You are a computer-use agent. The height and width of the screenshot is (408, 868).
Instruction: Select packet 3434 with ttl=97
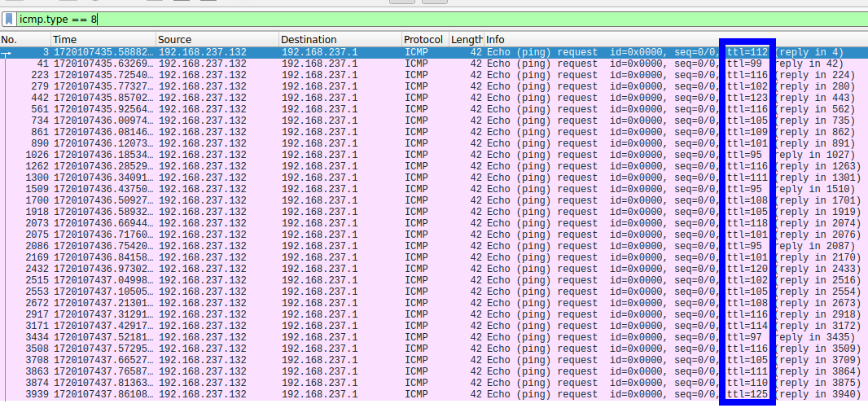[x=434, y=336]
